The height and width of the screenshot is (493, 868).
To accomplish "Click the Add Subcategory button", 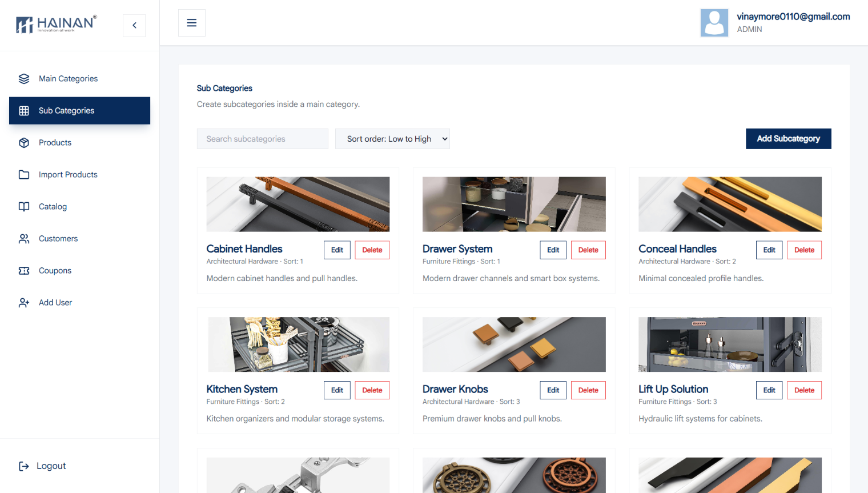I will 789,139.
